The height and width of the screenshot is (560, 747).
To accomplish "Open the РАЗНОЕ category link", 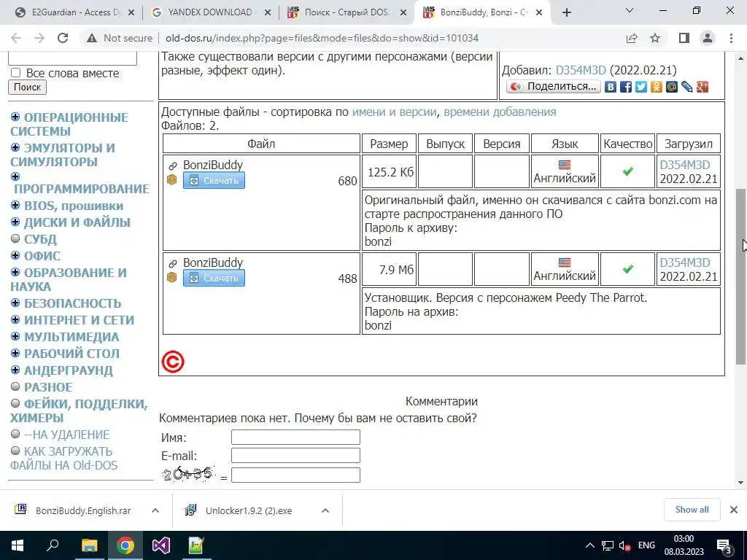I will pos(48,387).
